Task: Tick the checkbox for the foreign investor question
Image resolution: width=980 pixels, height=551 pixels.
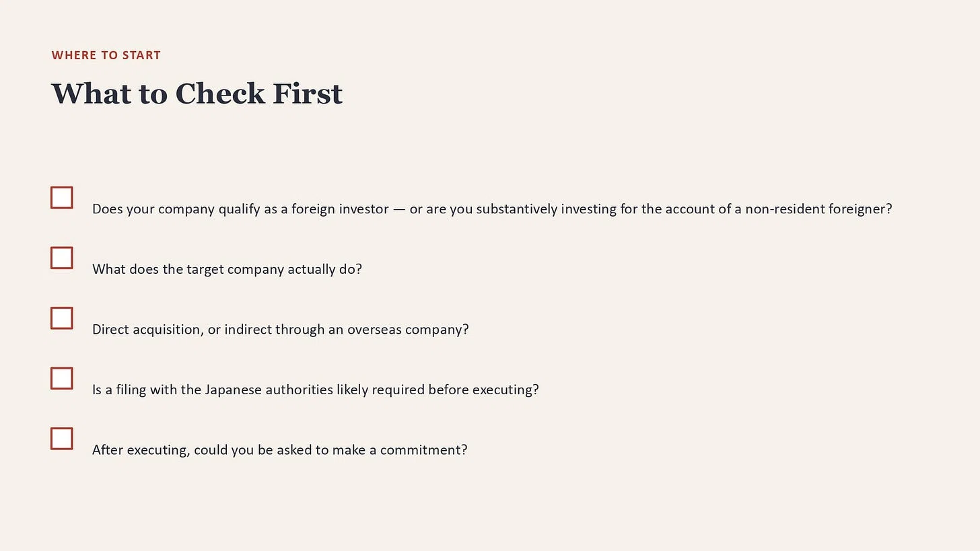Action: coord(62,198)
